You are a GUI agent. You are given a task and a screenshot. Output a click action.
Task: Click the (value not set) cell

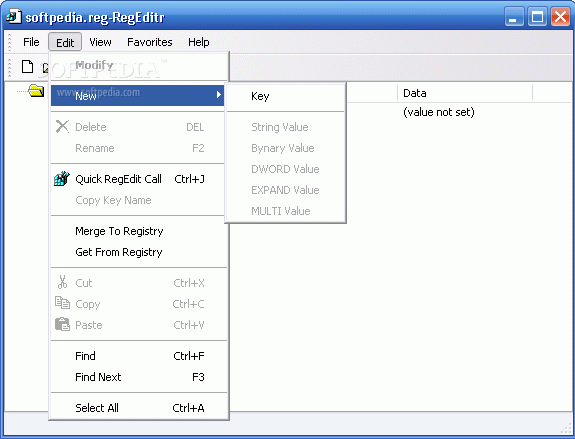439,112
